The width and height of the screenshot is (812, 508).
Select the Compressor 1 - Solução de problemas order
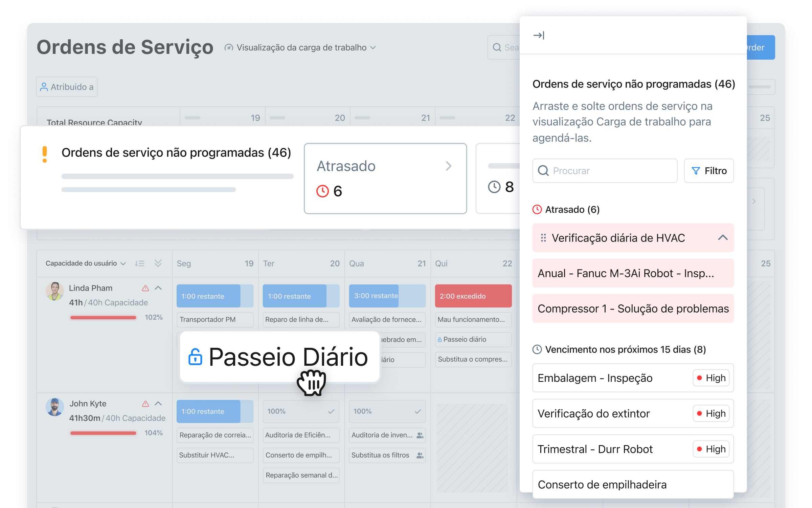coord(633,309)
